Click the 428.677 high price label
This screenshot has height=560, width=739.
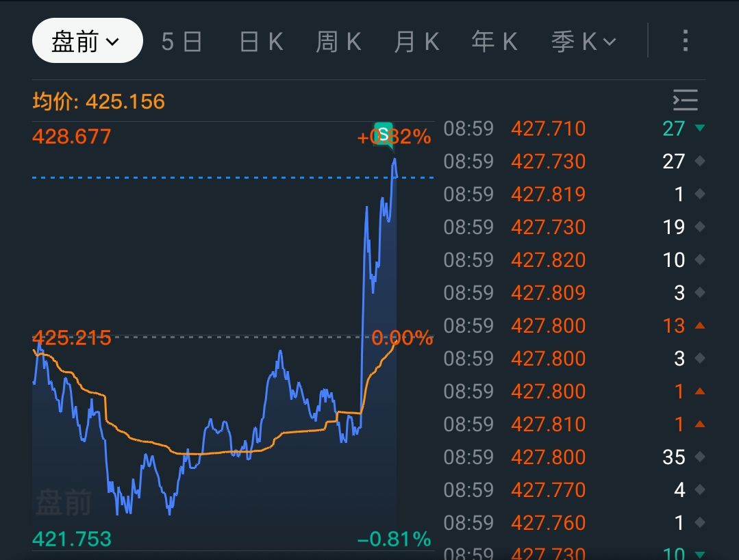pyautogui.click(x=71, y=136)
